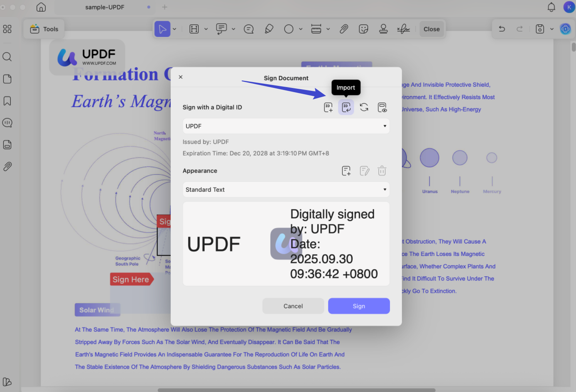
Task: Create a new signature appearance
Action: click(x=346, y=171)
